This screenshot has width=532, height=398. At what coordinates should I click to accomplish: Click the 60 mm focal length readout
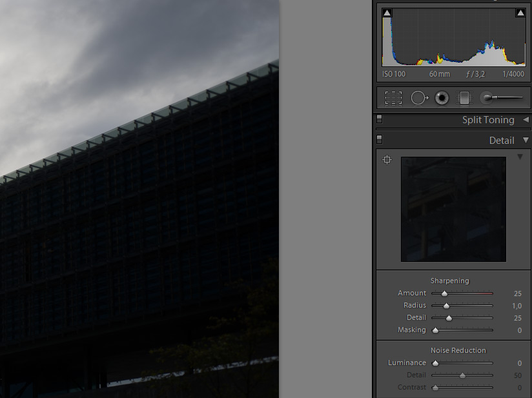coord(440,74)
